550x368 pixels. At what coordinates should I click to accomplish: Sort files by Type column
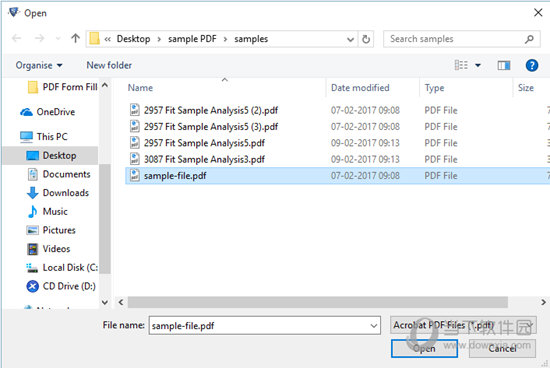[434, 88]
